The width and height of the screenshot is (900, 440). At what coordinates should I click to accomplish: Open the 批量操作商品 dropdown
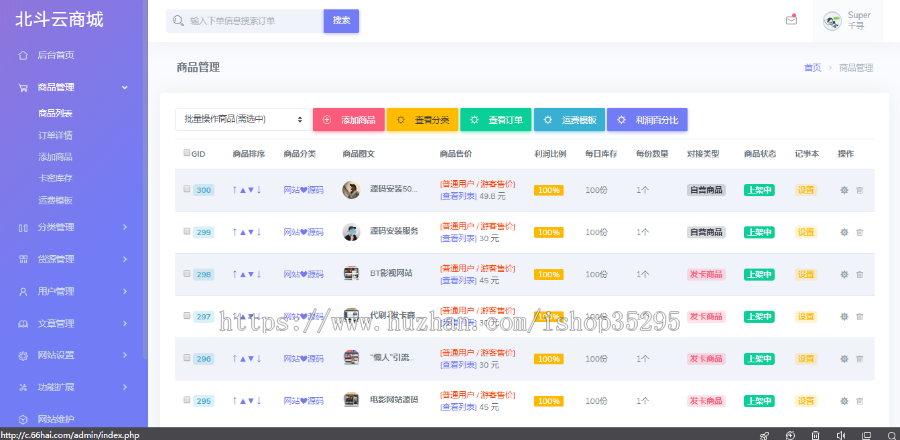coord(243,120)
